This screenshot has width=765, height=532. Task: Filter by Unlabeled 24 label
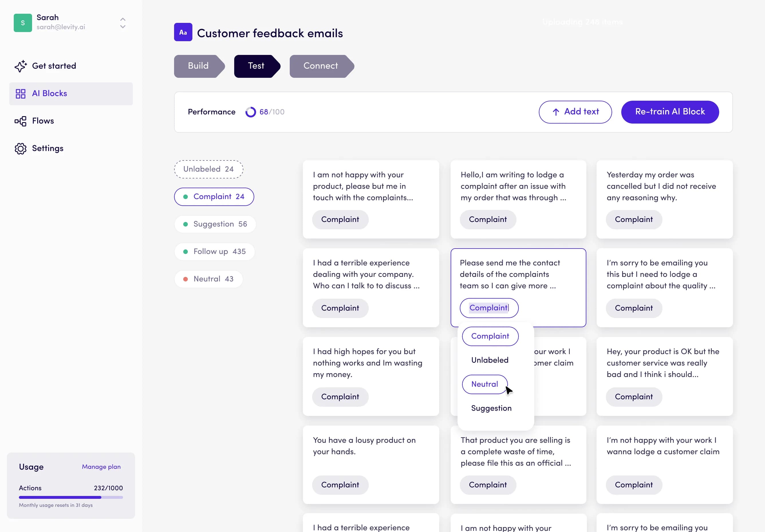pyautogui.click(x=209, y=169)
